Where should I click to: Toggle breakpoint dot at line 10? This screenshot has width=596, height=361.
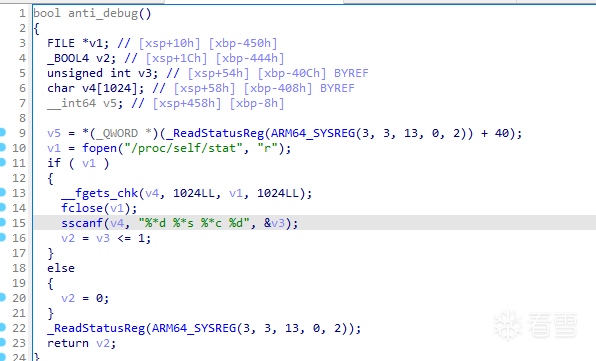(2, 147)
